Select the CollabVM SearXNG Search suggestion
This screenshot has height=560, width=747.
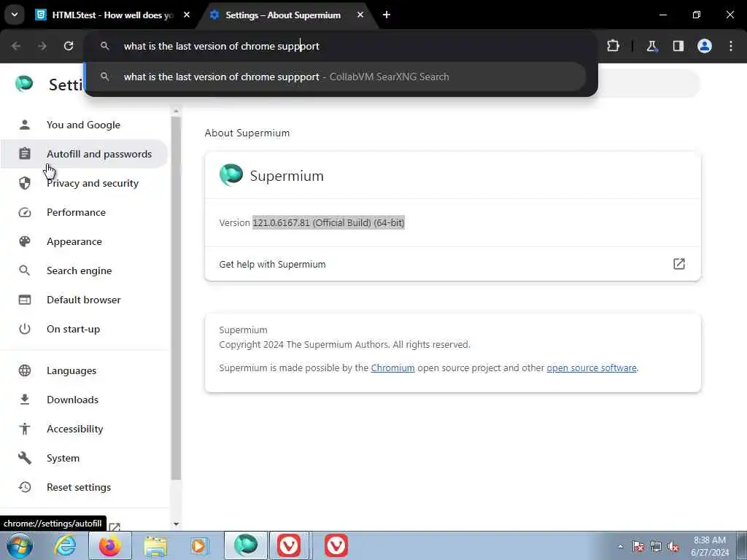[335, 77]
